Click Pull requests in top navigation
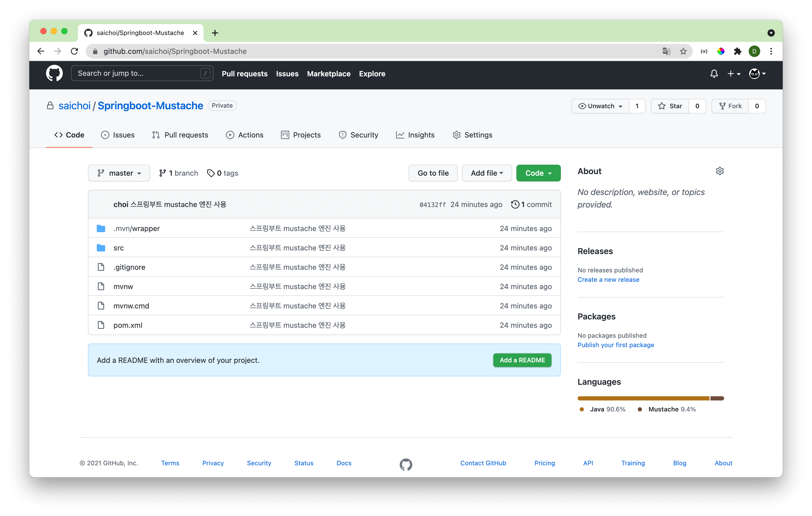This screenshot has height=516, width=812. point(245,73)
